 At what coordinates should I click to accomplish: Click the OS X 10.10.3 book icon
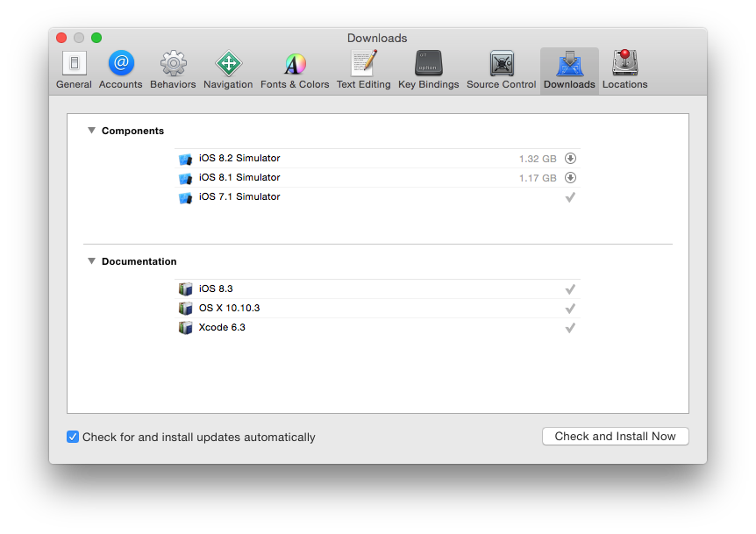pyautogui.click(x=186, y=309)
